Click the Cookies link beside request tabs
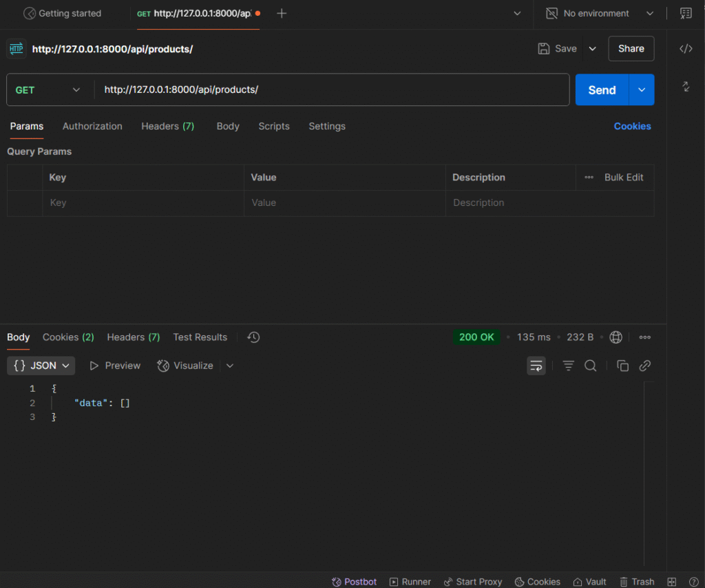Screen dimensions: 705x588 tap(632, 127)
